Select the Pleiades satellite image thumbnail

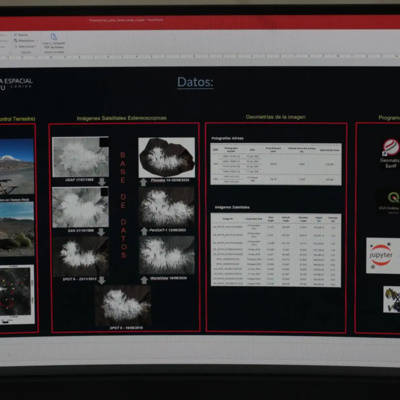tap(167, 157)
